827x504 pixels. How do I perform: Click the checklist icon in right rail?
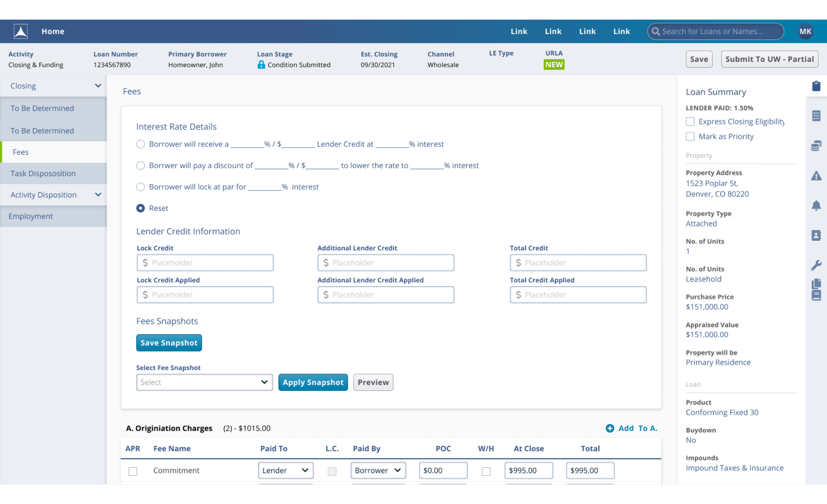coord(816,116)
